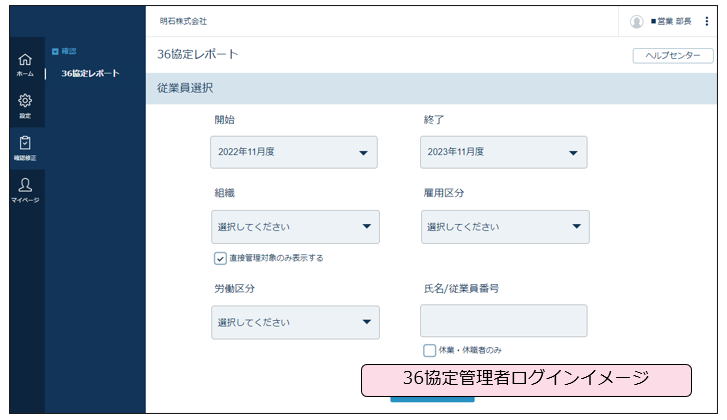
Task: Open the 開始 month dropdown
Action: pyautogui.click(x=294, y=152)
